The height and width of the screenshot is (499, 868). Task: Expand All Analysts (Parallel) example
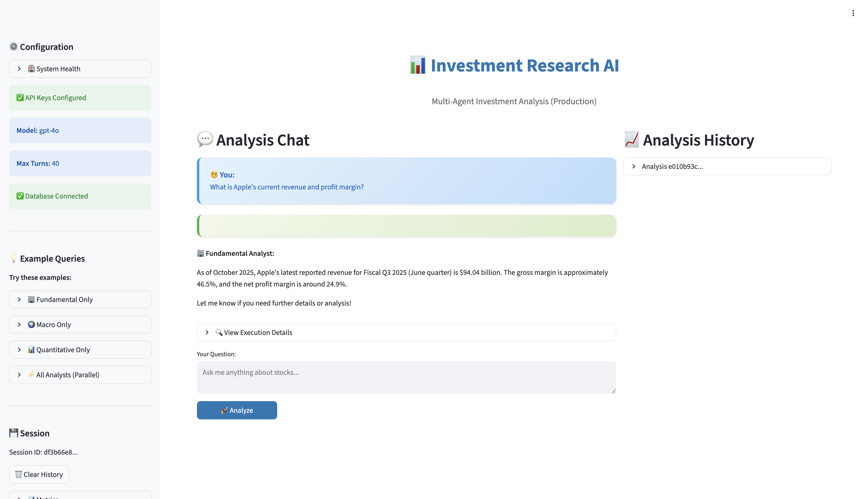80,375
